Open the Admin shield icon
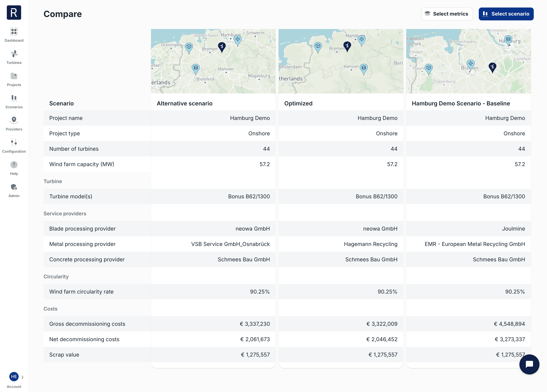 (14, 187)
